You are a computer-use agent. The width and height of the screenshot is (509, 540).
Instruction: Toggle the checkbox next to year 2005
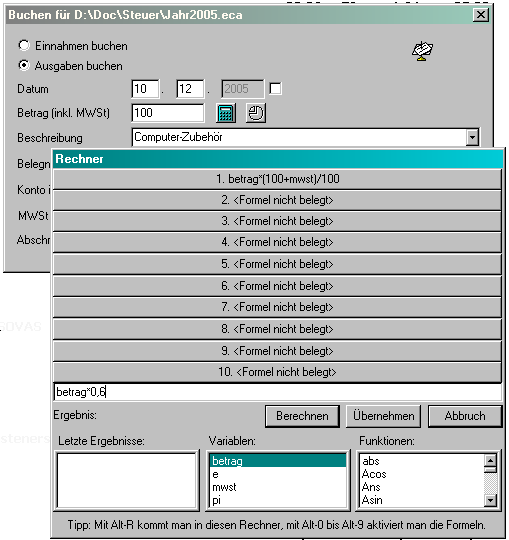click(x=275, y=89)
